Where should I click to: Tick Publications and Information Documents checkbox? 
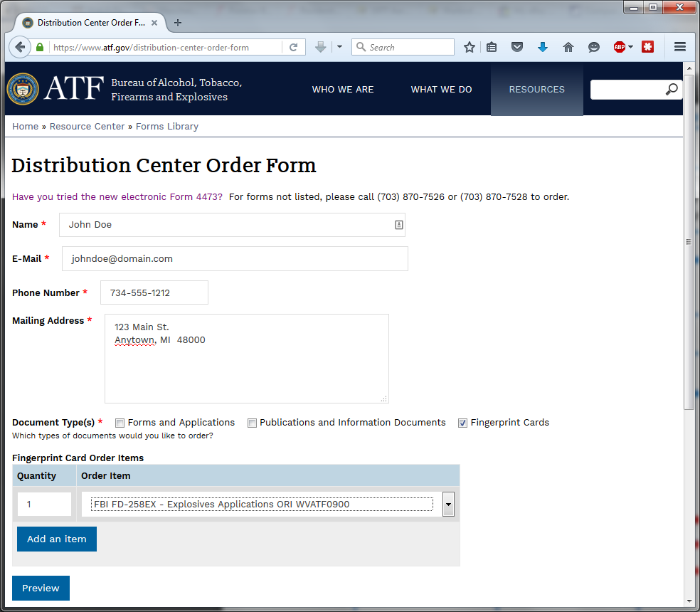coord(252,423)
